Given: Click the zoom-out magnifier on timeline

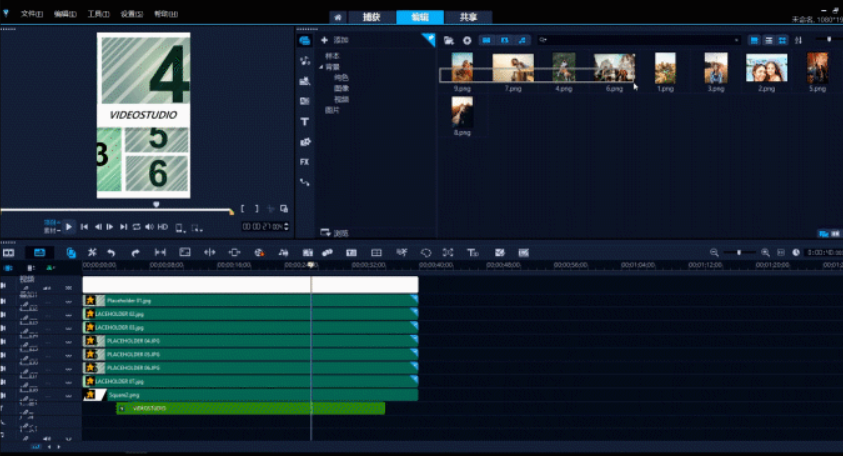Looking at the screenshot, I should click(x=714, y=253).
